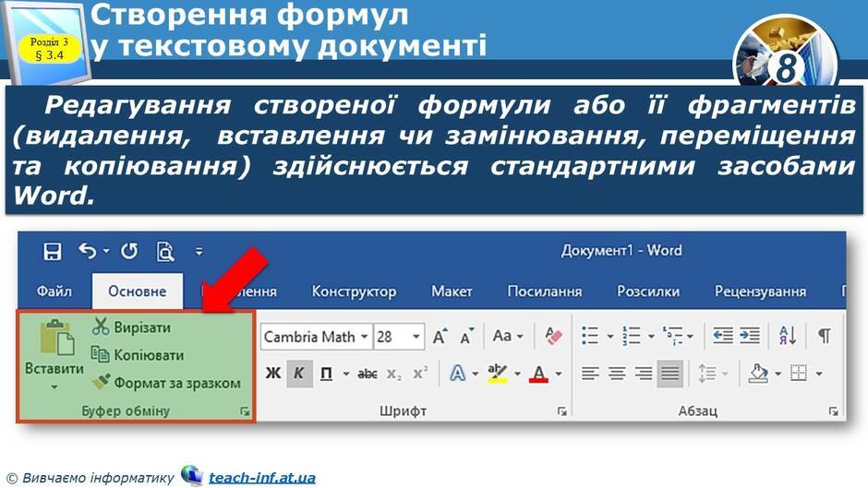Click the Decrease Indent icon
868x488 pixels.
point(722,335)
